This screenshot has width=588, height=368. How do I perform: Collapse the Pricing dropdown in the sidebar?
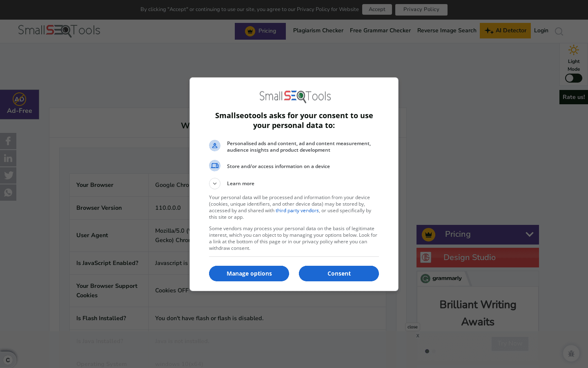[x=530, y=234]
